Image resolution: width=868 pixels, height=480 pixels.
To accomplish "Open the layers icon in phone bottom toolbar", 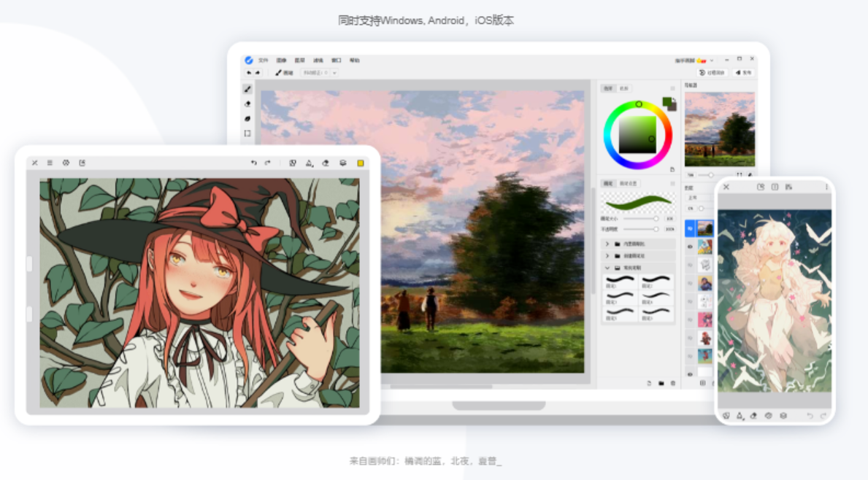I will [783, 415].
